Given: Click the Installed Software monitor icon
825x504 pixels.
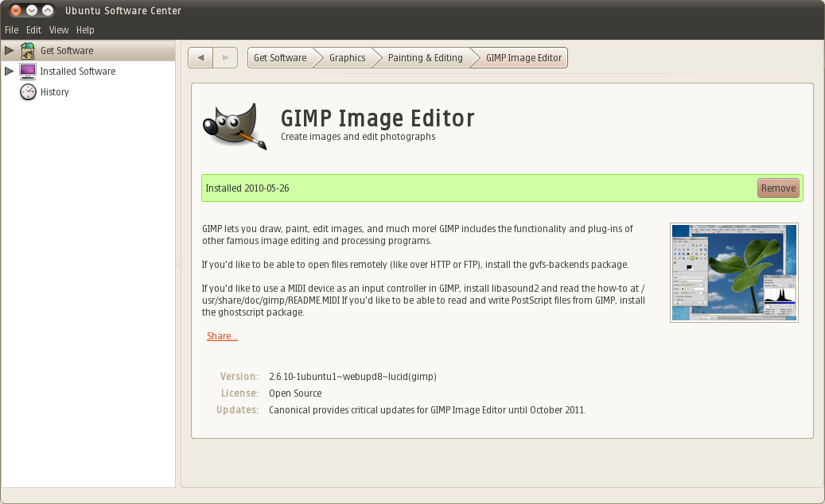Looking at the screenshot, I should pyautogui.click(x=28, y=72).
